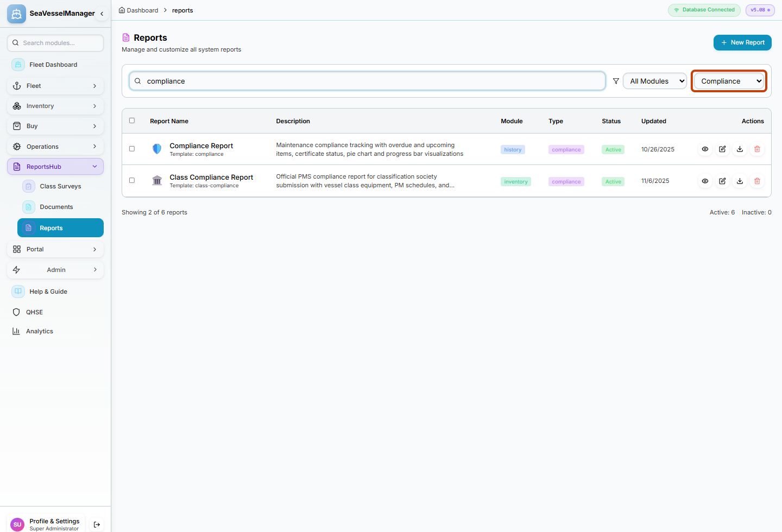Expand the Fleet menu chevron
Image resolution: width=782 pixels, height=532 pixels.
tap(94, 86)
